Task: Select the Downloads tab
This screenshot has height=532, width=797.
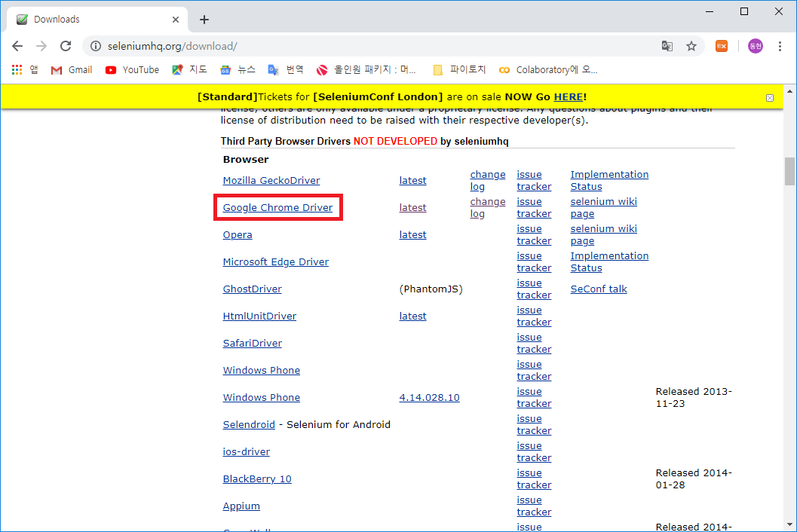Action: 97,20
